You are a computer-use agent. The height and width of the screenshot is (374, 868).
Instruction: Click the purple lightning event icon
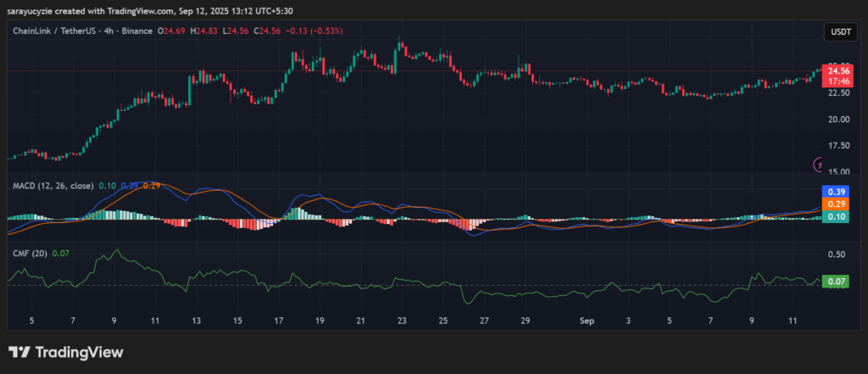click(819, 165)
